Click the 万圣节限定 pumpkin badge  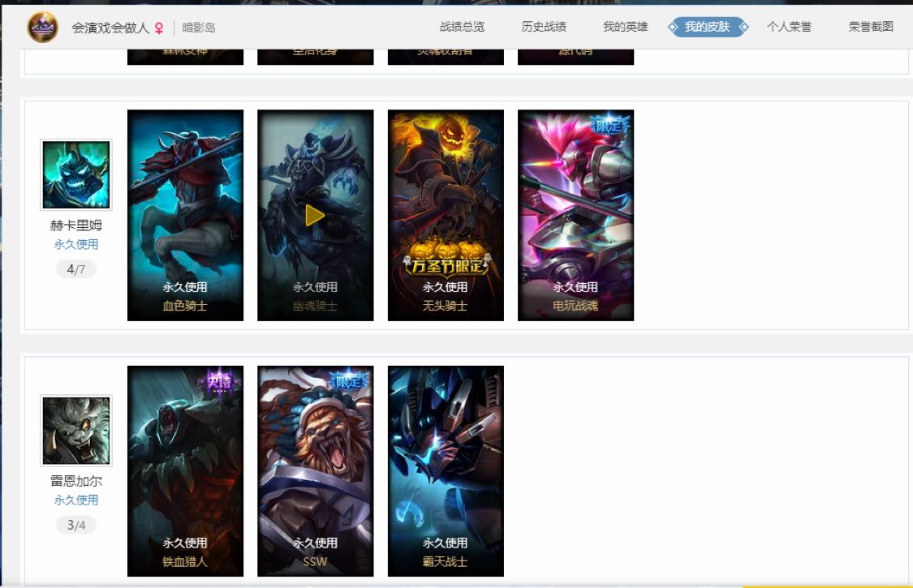coord(446,260)
